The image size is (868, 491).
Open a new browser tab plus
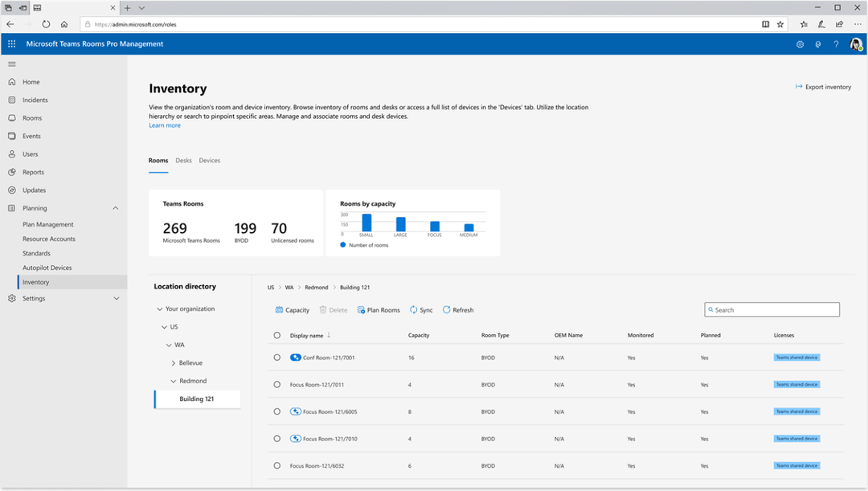[x=127, y=8]
